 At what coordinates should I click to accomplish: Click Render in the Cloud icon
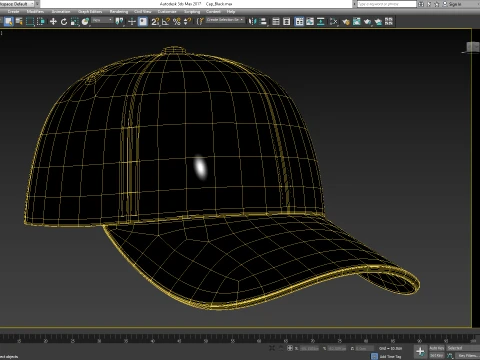click(378, 22)
